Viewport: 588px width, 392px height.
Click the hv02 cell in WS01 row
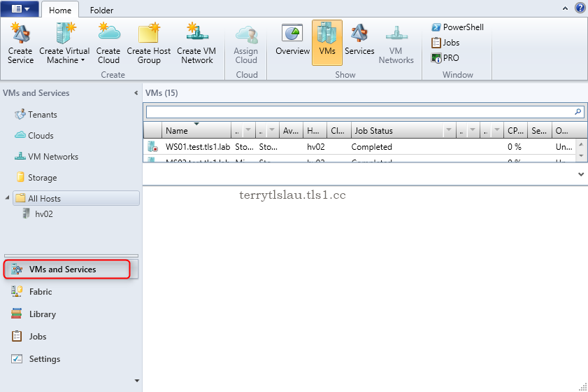tap(316, 147)
